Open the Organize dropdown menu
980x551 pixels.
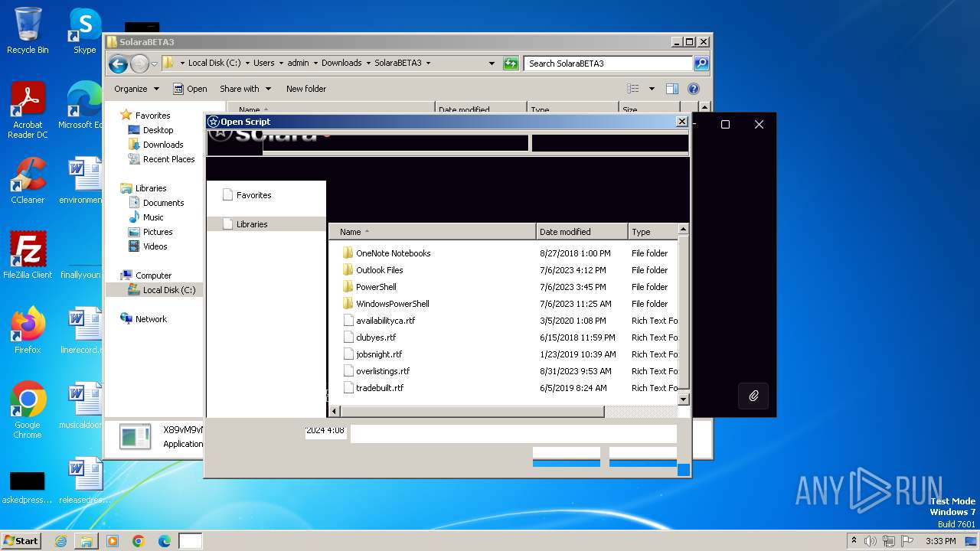click(136, 89)
